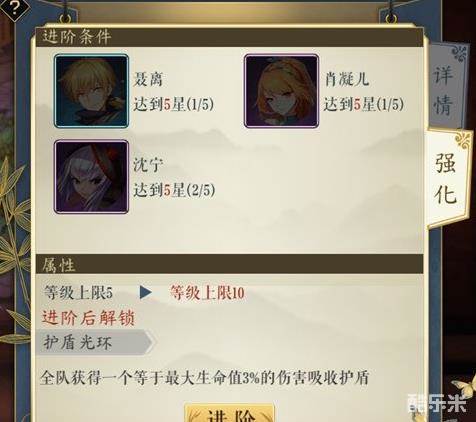
Task: Click 沈宁 达到5星(2/5) requirement text
Action: [x=174, y=190]
